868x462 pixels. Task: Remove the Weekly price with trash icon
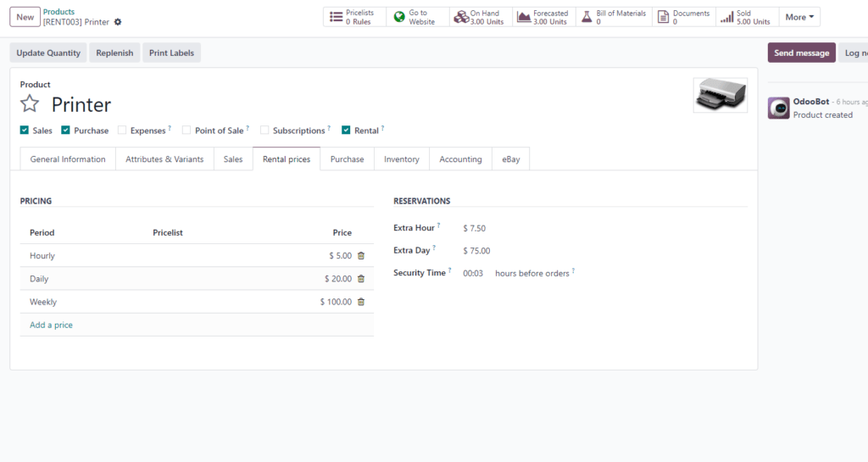361,302
